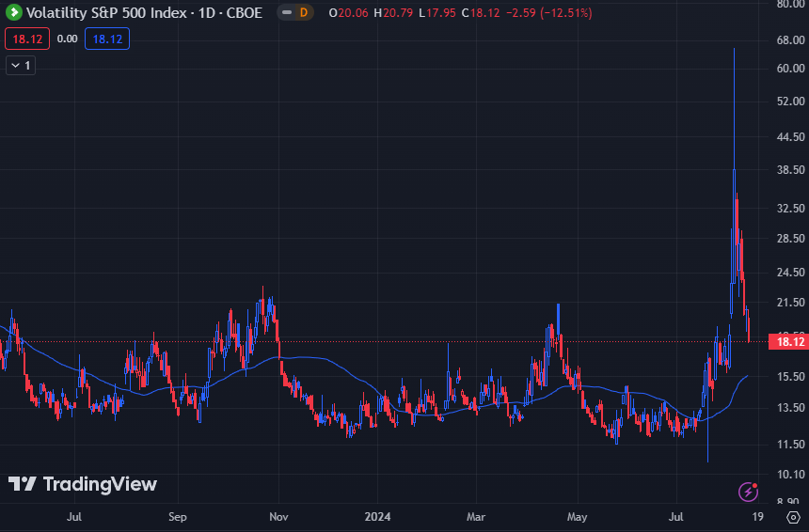The height and width of the screenshot is (532, 809).
Task: Click the 38.50 price axis label
Action: (791, 169)
